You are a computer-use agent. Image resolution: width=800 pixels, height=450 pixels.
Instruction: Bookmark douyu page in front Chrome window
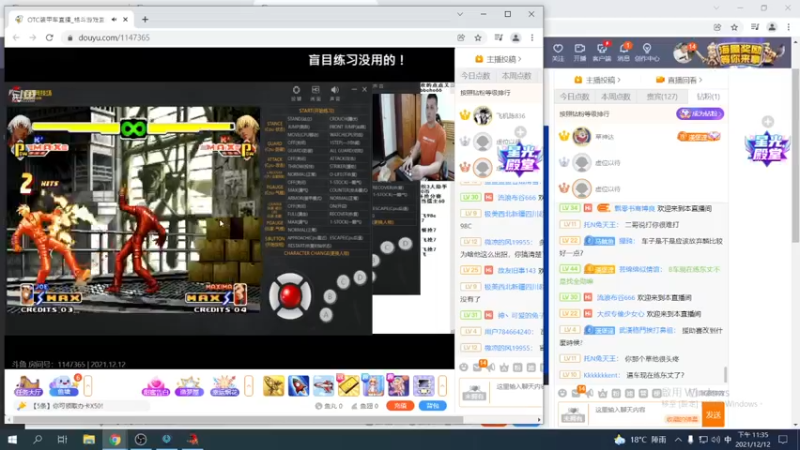478,38
